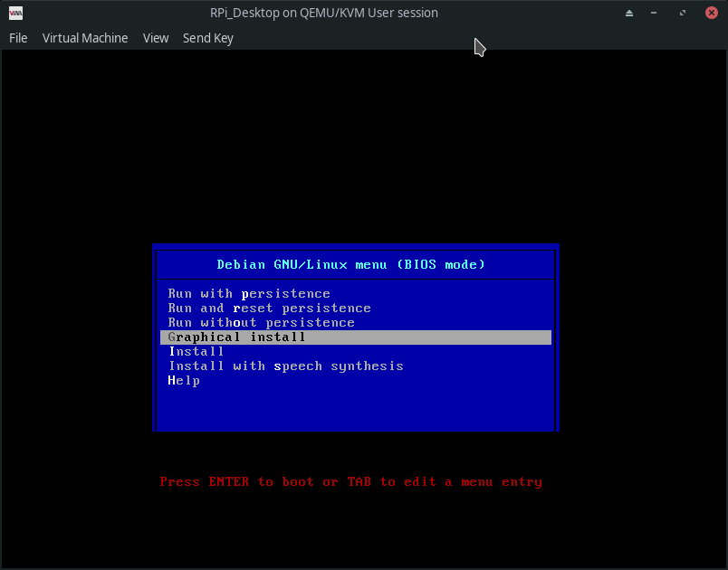
Task: Minimize the RPi_Desktop window
Action: pyautogui.click(x=654, y=13)
